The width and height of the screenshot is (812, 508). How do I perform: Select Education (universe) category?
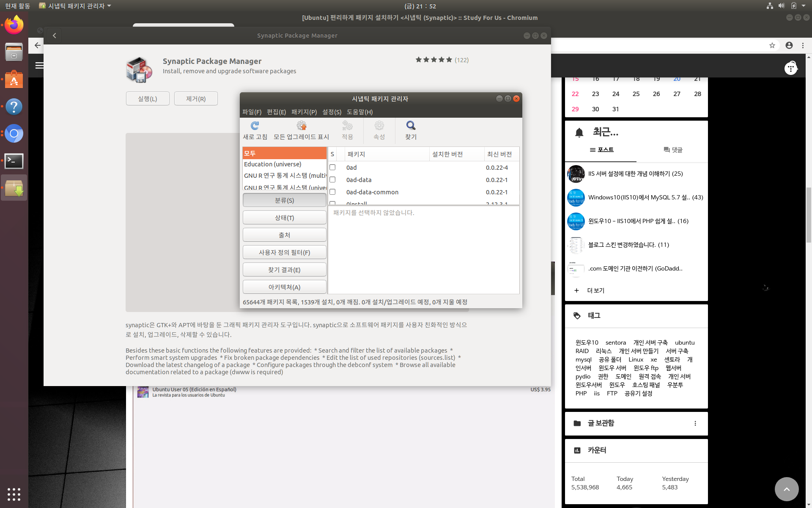point(284,164)
